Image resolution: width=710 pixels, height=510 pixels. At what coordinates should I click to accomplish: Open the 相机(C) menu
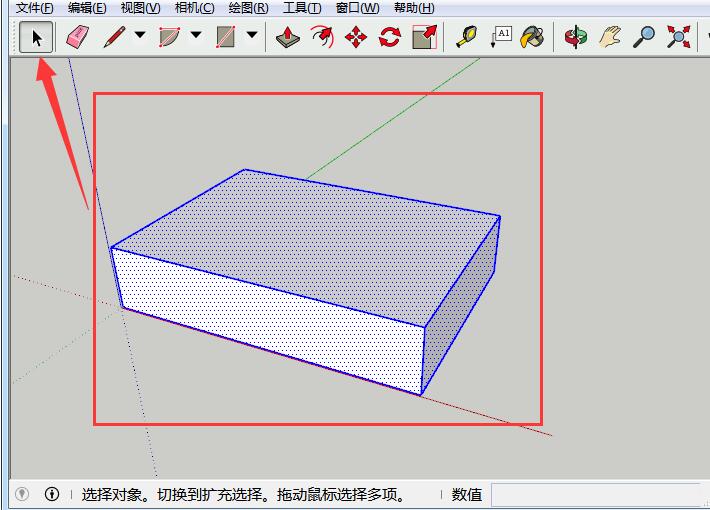coord(194,8)
